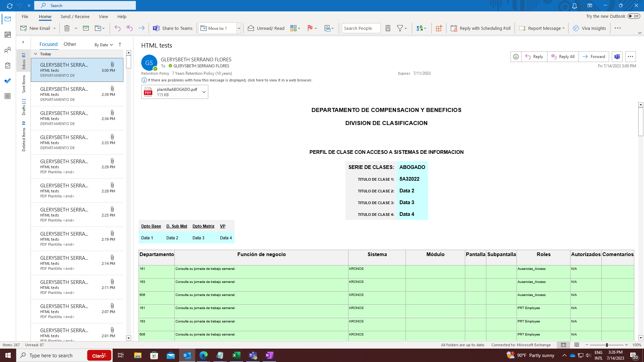The height and width of the screenshot is (362, 644).
Task: Click the emoji reaction icon in the message header
Action: [x=516, y=57]
